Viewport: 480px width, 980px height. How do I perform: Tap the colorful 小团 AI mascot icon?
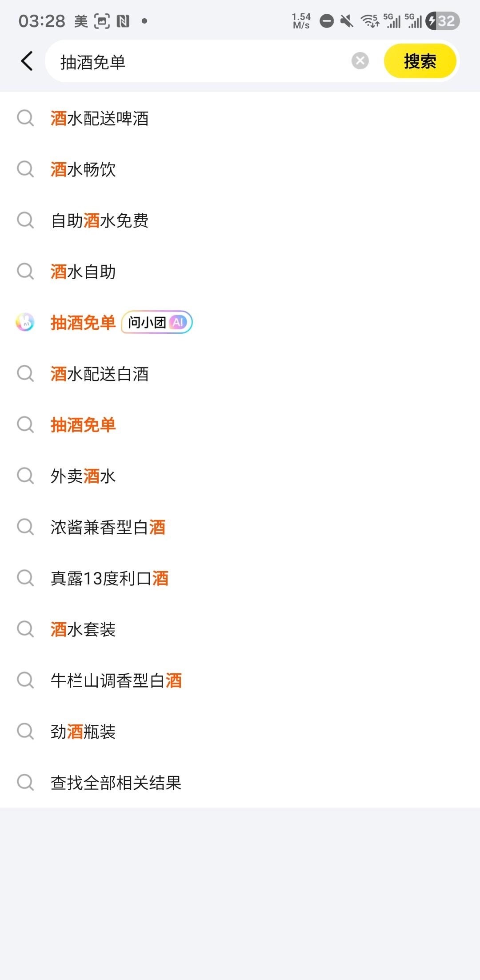coord(25,322)
